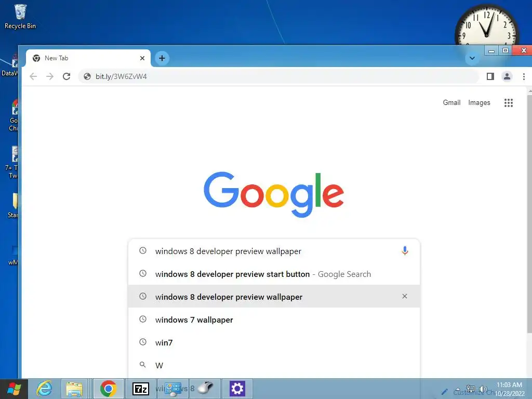Click the Chrome taskbar icon

point(108,389)
